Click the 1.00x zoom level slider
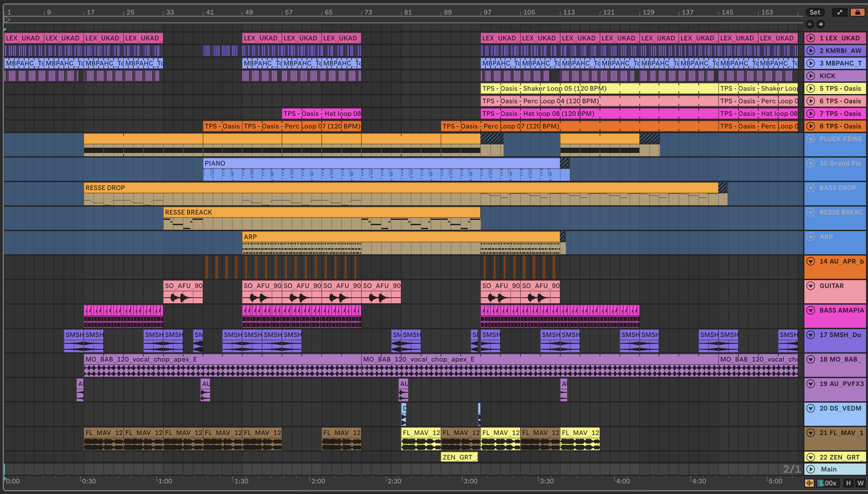Viewport: 868px width, 494px height. [x=827, y=483]
